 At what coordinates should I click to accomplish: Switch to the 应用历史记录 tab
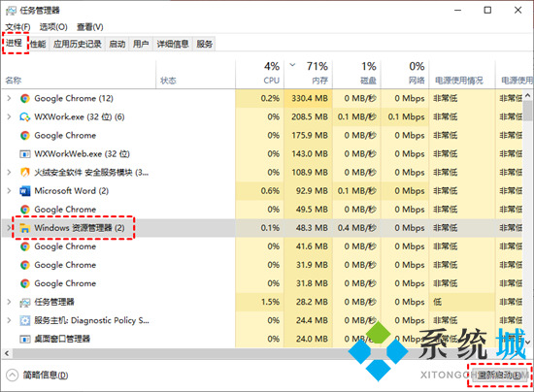[78, 44]
